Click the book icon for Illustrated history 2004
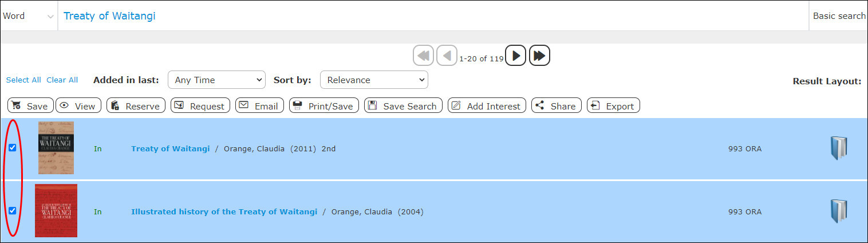The width and height of the screenshot is (868, 243). click(838, 211)
